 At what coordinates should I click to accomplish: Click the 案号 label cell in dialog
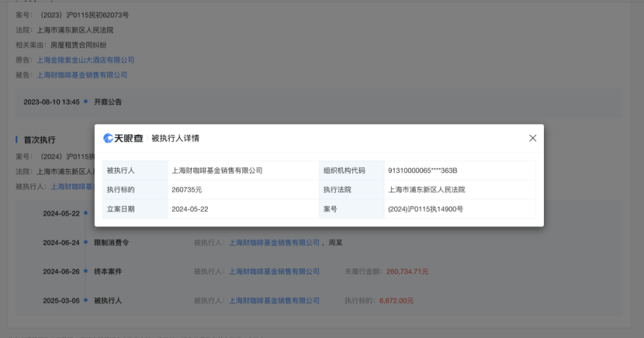click(x=351, y=209)
